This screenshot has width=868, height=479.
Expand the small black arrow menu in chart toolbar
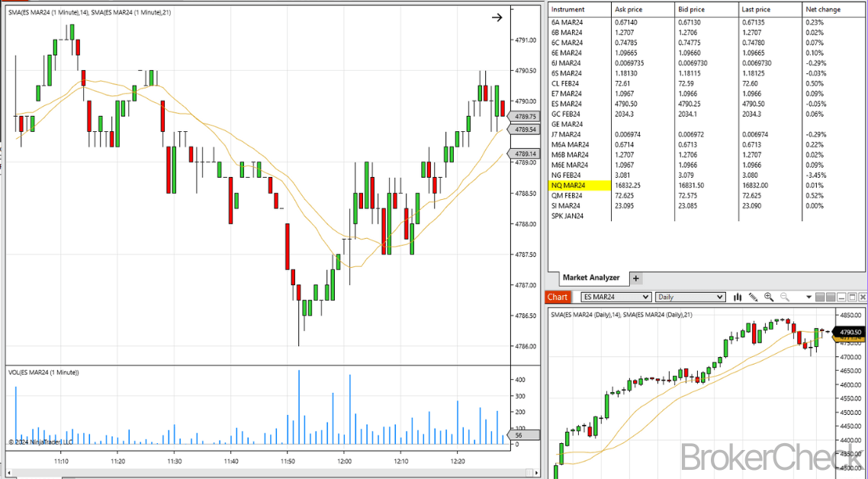(x=809, y=297)
